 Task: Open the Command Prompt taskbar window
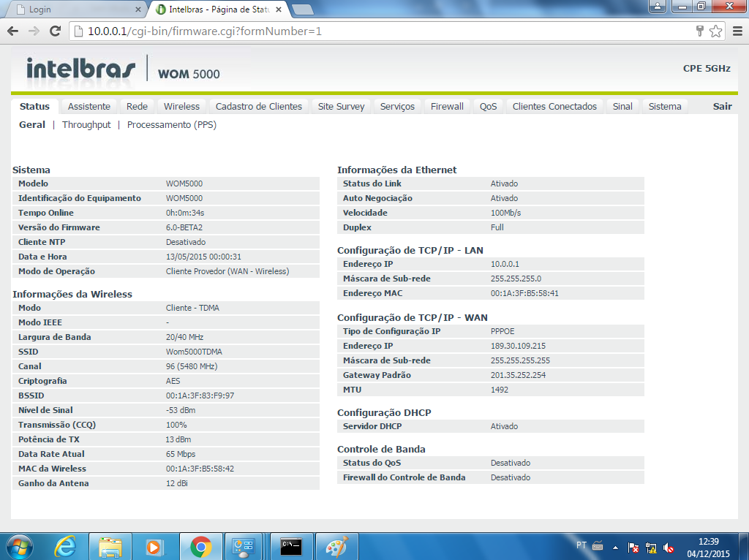[291, 547]
